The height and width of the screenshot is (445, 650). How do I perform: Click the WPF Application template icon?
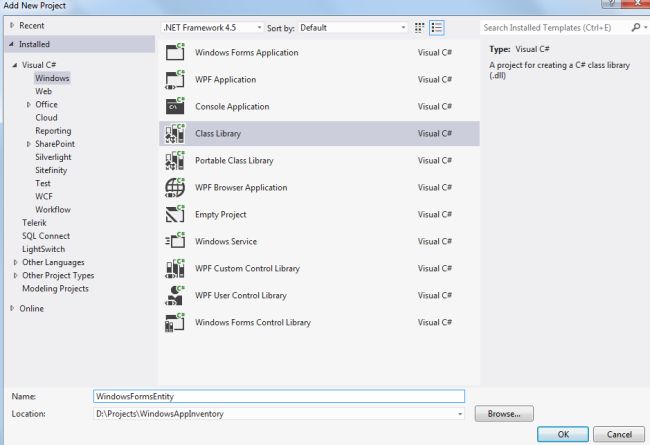(175, 79)
